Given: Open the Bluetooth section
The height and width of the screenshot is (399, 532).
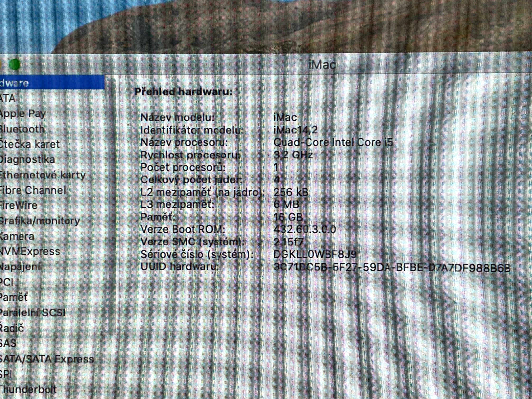Looking at the screenshot, I should [x=22, y=129].
